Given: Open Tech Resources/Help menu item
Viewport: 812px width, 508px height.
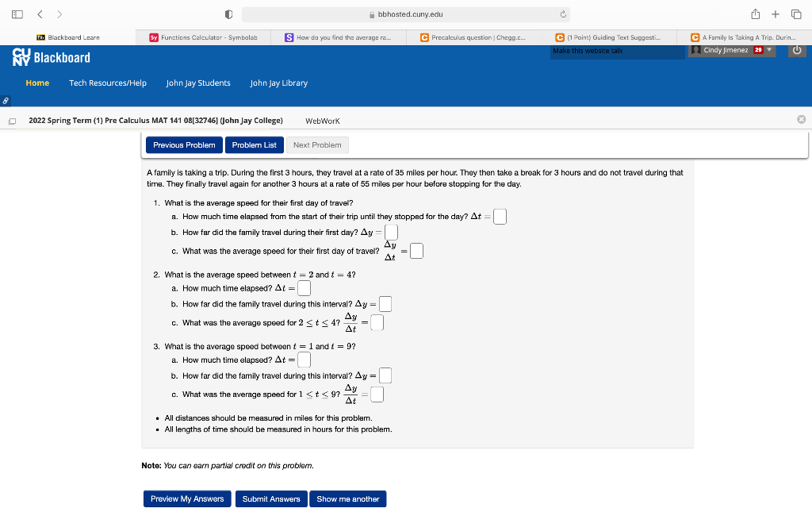Looking at the screenshot, I should pyautogui.click(x=108, y=83).
